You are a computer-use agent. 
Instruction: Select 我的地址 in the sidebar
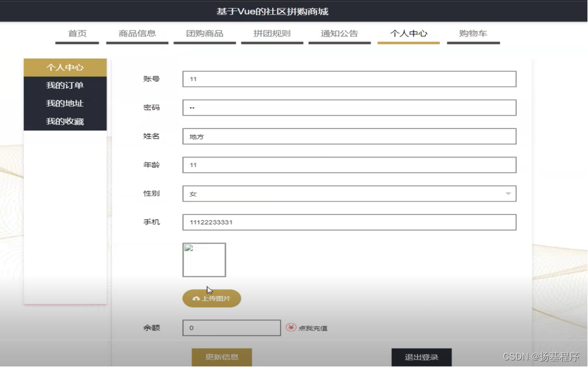65,103
